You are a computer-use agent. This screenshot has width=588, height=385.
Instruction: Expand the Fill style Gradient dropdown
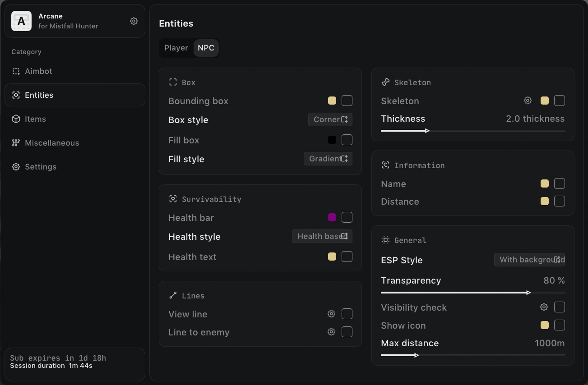tap(328, 159)
